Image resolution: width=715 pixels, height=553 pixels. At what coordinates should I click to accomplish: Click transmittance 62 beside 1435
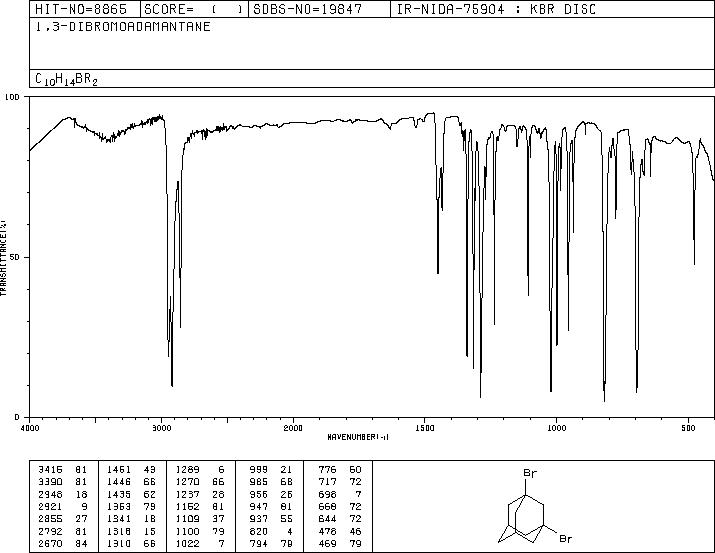tap(150, 494)
